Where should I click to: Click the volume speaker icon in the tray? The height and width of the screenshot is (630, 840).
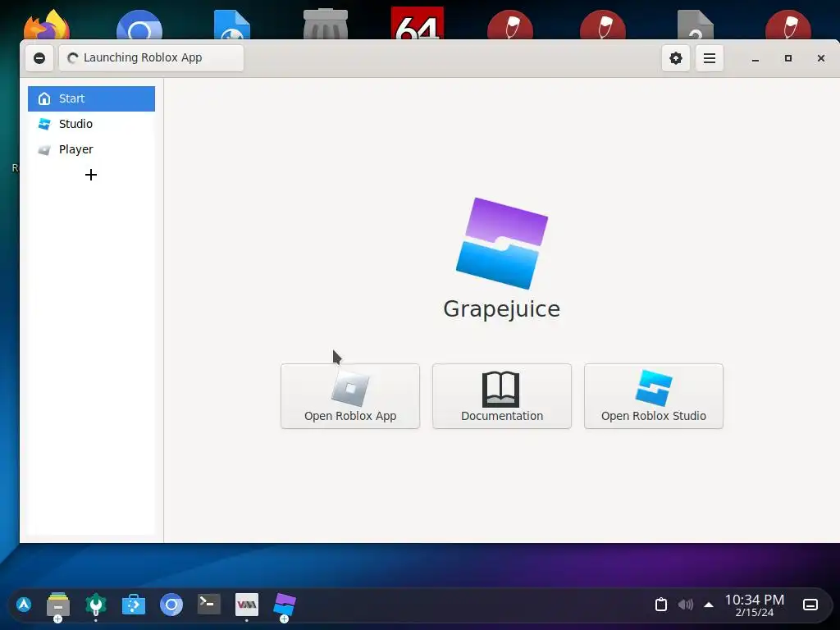(685, 605)
